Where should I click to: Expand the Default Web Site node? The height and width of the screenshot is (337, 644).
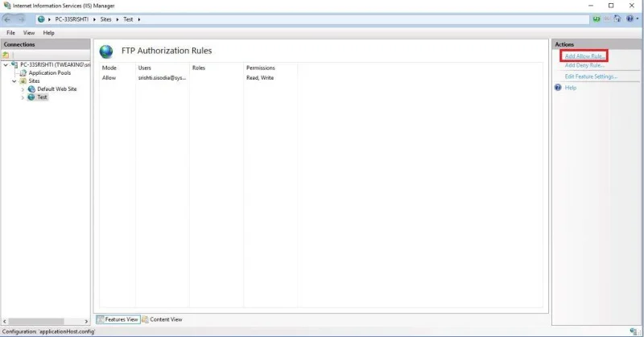click(x=23, y=89)
